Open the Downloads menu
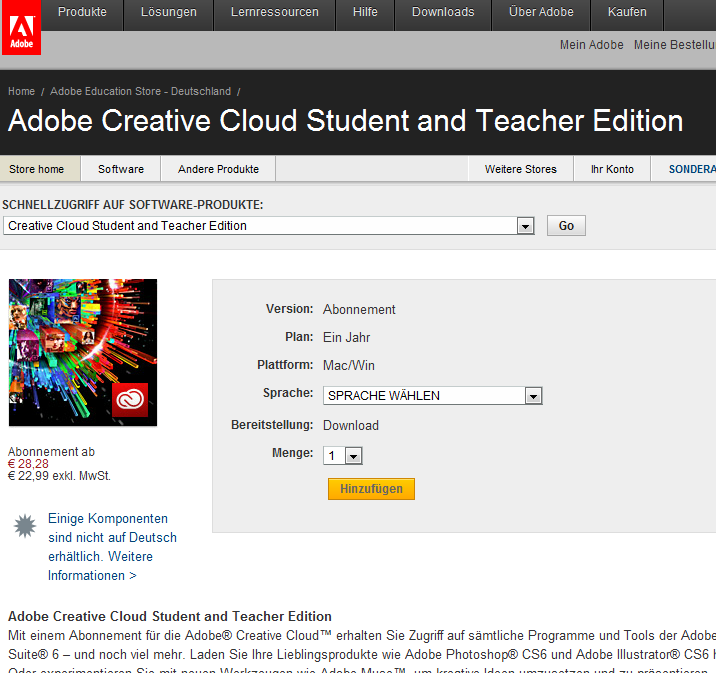Viewport: 716px width, 673px height. pos(443,12)
